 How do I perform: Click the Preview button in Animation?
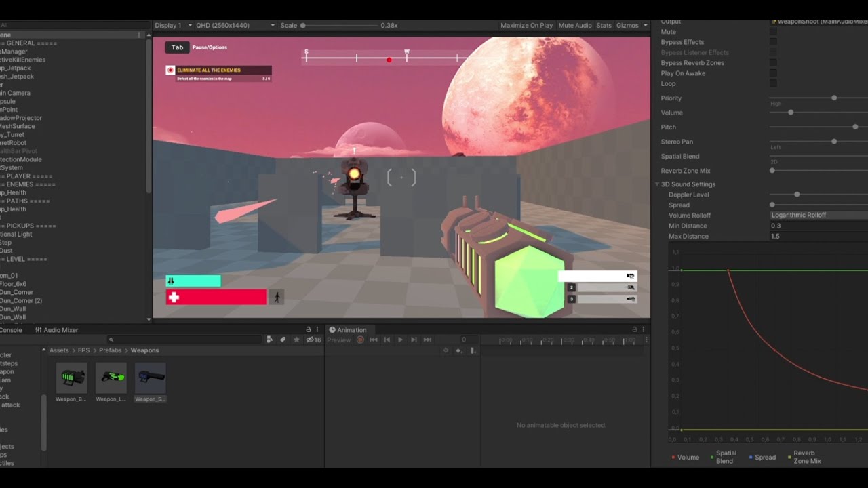click(339, 340)
